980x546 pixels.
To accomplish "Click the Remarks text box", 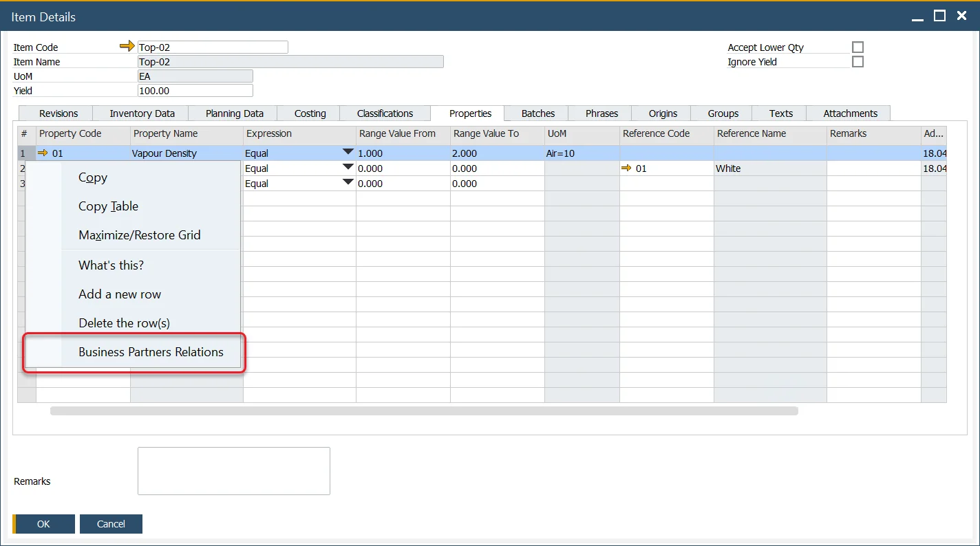I will (x=233, y=471).
